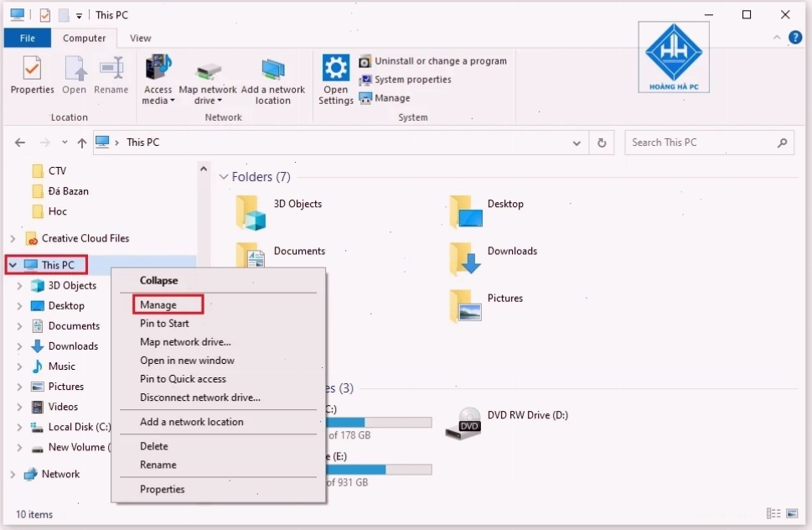Expand Creative Cloud Files in tree
Viewport: 812px width, 530px height.
click(x=13, y=238)
